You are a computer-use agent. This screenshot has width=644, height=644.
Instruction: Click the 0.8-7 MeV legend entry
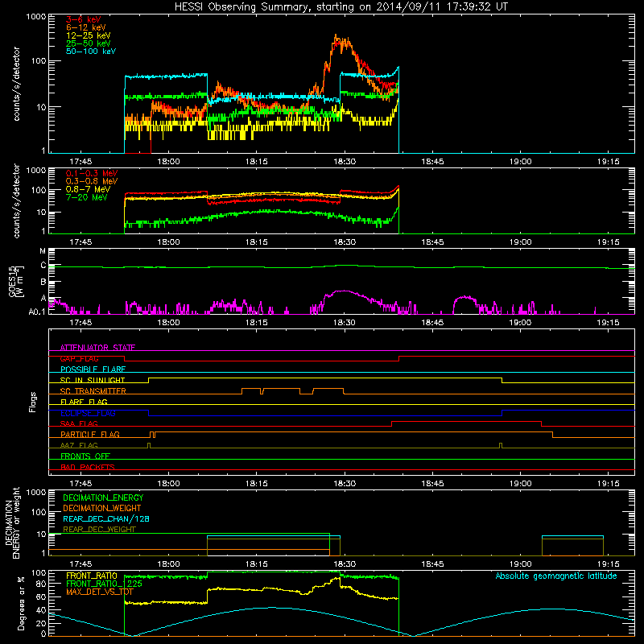(x=88, y=189)
